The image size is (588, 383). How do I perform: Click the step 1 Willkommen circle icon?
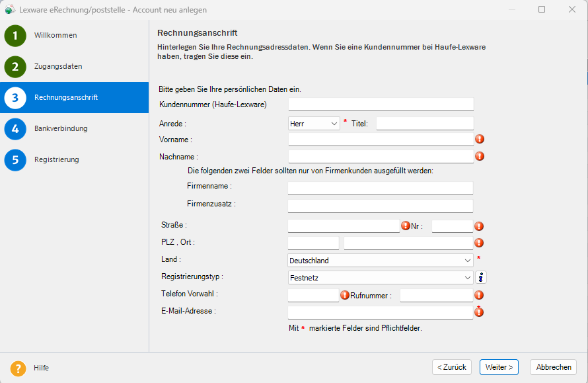click(15, 36)
